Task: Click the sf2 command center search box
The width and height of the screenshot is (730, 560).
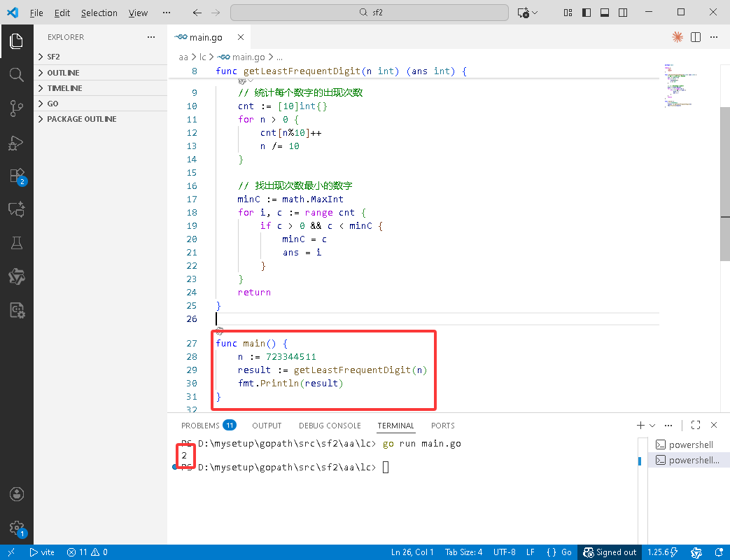Action: point(369,13)
